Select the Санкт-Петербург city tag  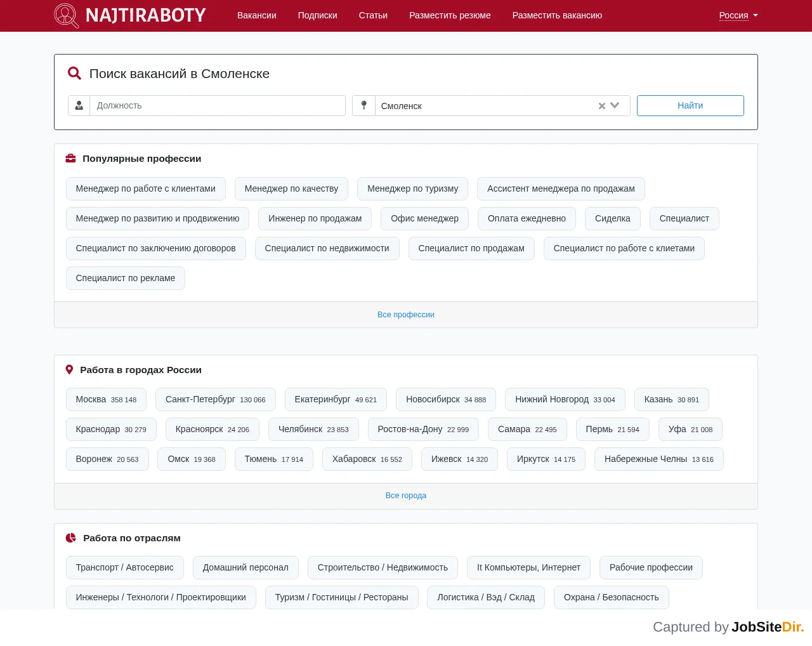coord(216,399)
